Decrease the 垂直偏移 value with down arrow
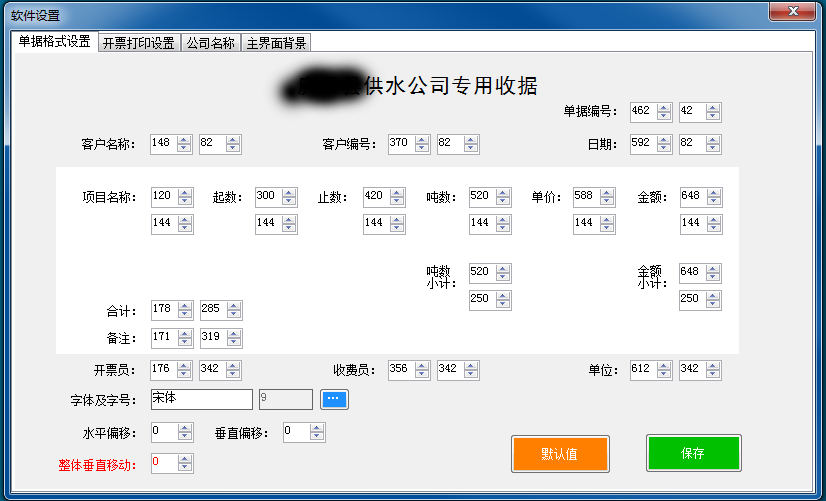The image size is (826, 501). (317, 436)
